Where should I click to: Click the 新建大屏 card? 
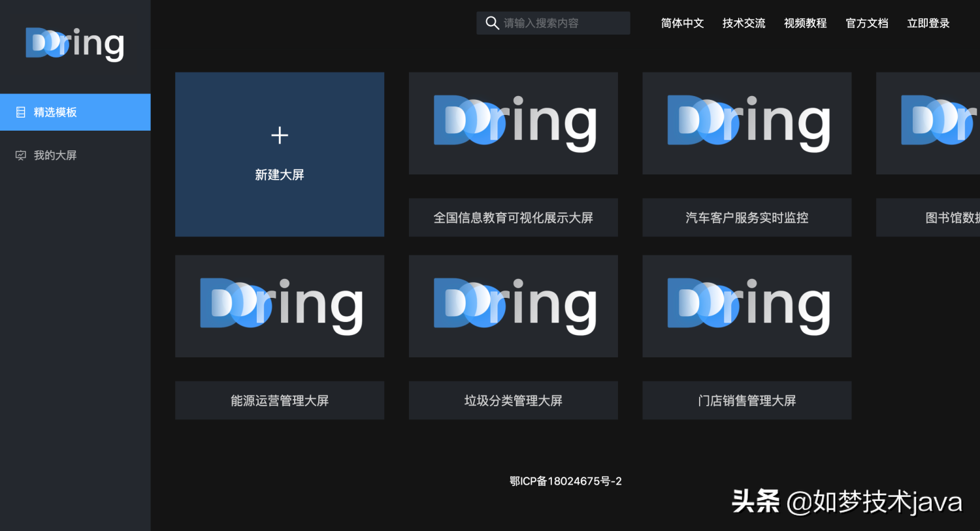coord(280,154)
